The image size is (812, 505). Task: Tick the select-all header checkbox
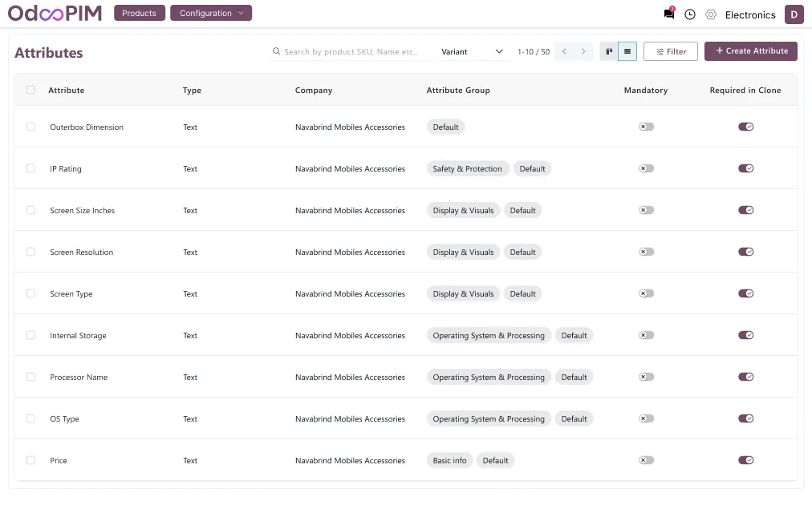coord(30,90)
